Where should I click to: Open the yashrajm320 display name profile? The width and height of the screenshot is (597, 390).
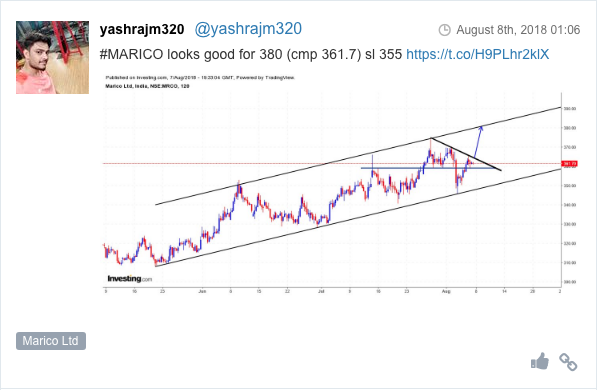pyautogui.click(x=142, y=29)
